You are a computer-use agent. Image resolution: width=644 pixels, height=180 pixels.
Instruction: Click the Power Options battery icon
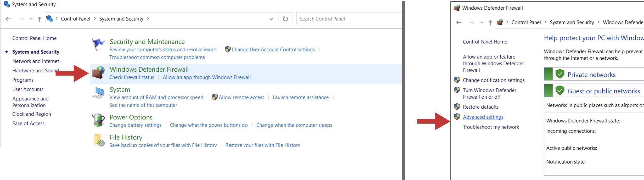98,120
